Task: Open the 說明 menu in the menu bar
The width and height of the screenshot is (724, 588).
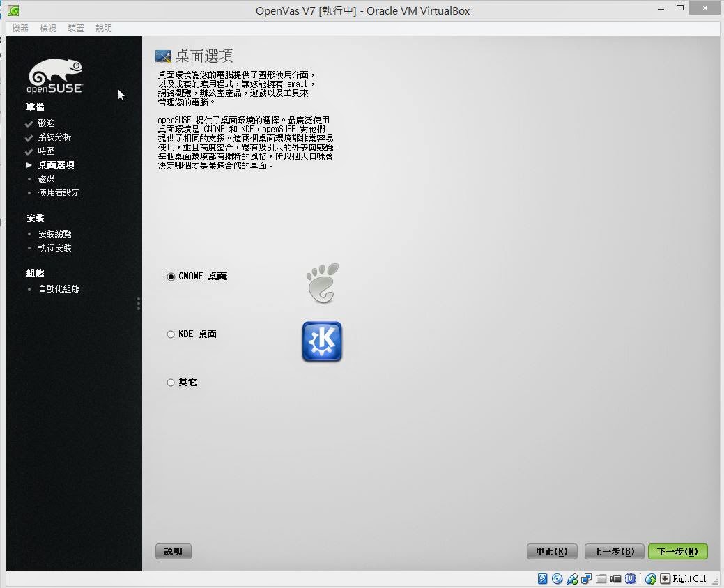Action: pos(104,28)
